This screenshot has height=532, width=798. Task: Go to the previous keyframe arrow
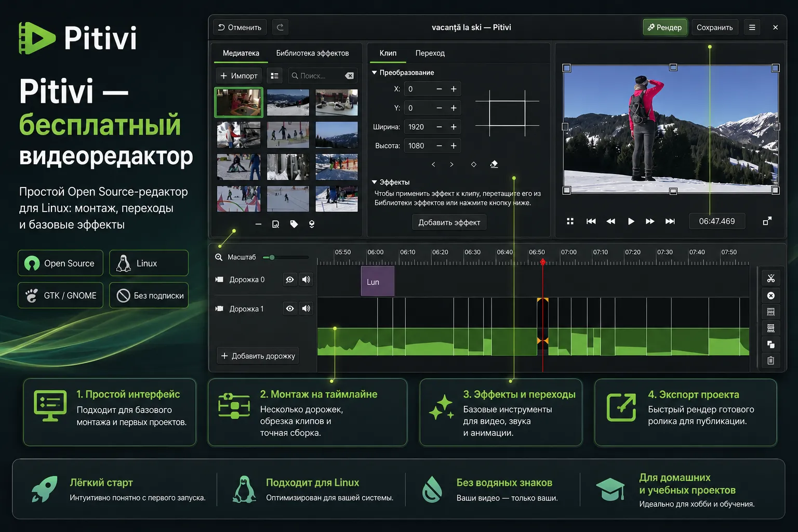[433, 164]
